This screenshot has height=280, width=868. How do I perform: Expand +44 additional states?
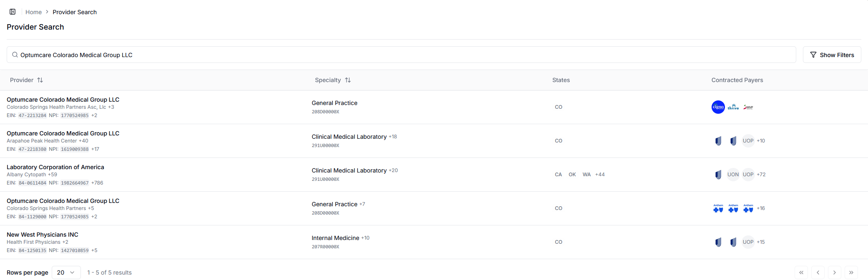600,175
